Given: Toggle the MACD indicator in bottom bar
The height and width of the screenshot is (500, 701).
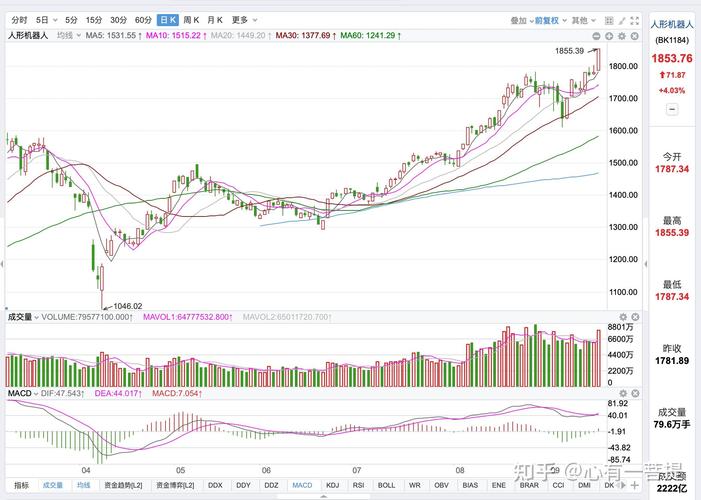Looking at the screenshot, I should [x=302, y=485].
